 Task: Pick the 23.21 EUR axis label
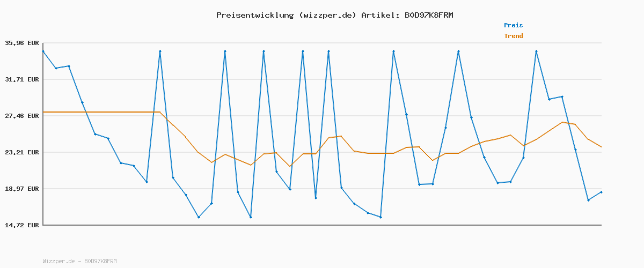coord(21,152)
